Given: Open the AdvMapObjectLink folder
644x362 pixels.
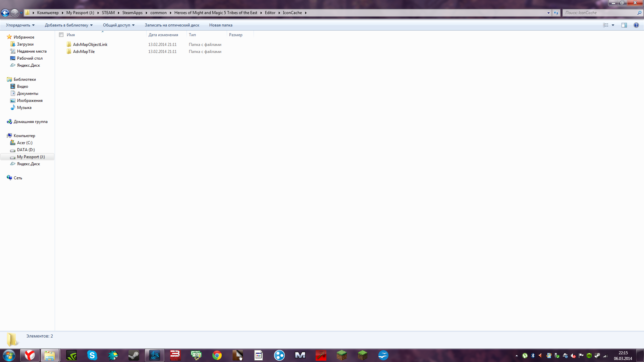Looking at the screenshot, I should (x=90, y=44).
